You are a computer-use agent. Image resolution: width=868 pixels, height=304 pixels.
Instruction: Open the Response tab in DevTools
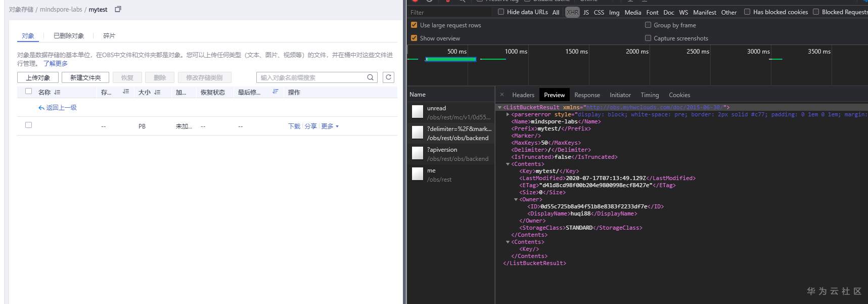click(587, 95)
